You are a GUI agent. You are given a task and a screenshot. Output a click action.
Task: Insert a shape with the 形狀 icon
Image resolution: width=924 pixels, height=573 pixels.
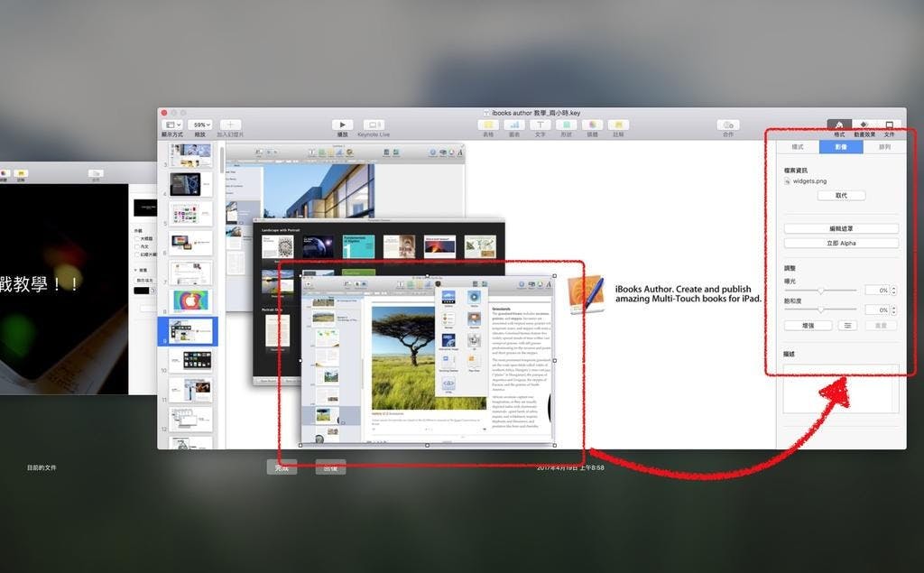566,125
